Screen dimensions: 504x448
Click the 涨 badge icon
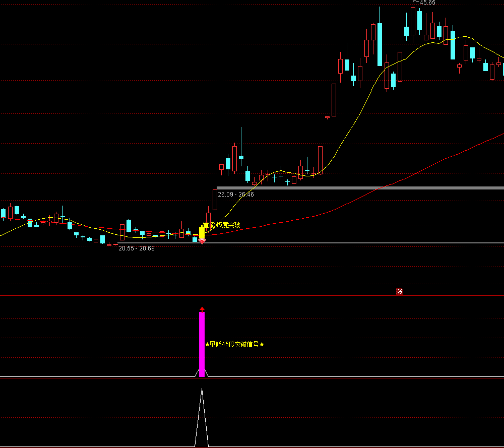(x=399, y=291)
